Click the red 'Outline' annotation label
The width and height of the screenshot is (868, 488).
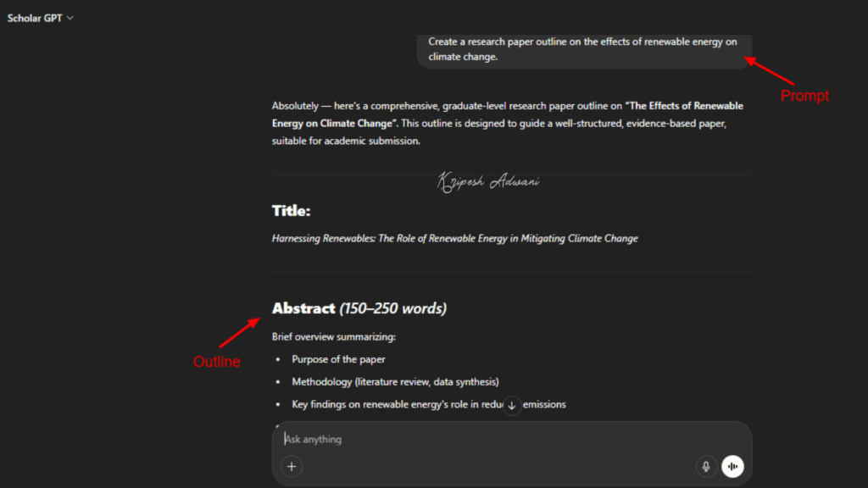point(218,361)
